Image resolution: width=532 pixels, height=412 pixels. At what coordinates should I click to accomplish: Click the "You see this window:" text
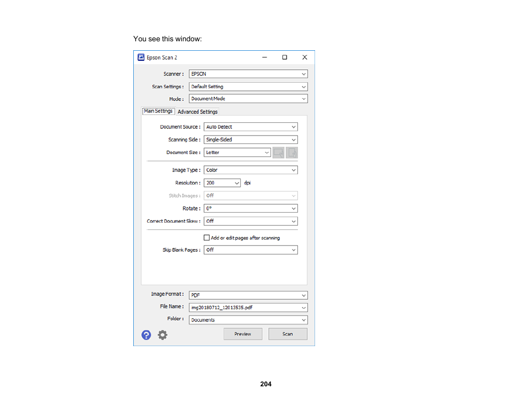click(168, 39)
